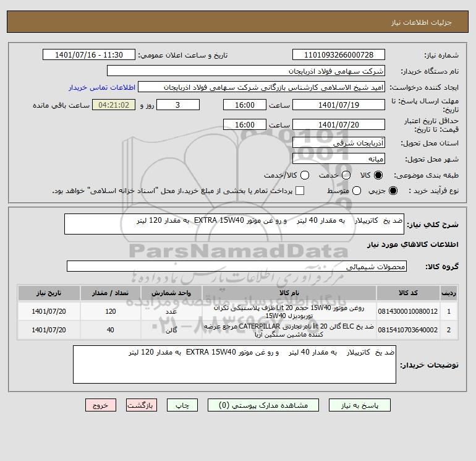Viewport: 476px width, 461px height.
Task: Select the جزیی purchase type radio
Action: (393, 191)
